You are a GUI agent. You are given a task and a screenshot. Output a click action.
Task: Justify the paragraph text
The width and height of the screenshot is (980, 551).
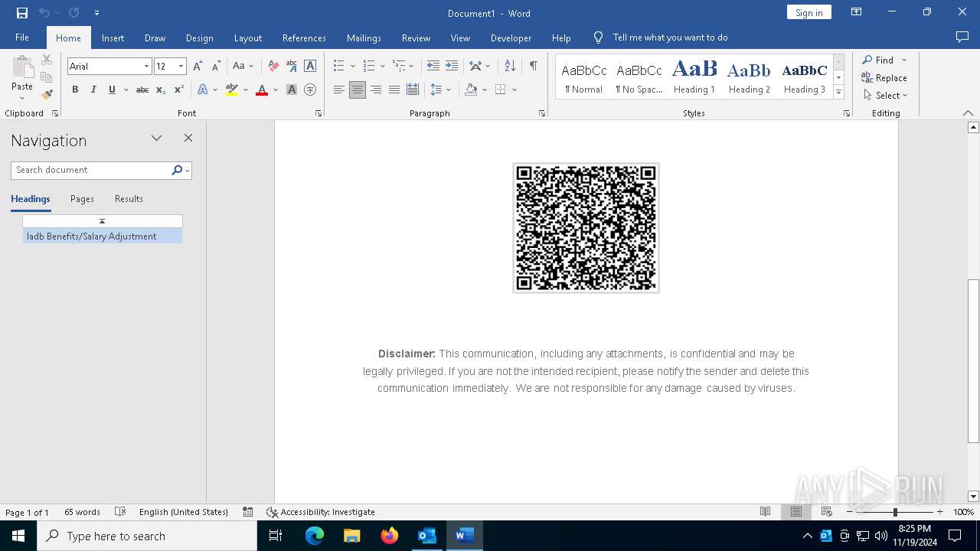pos(394,90)
